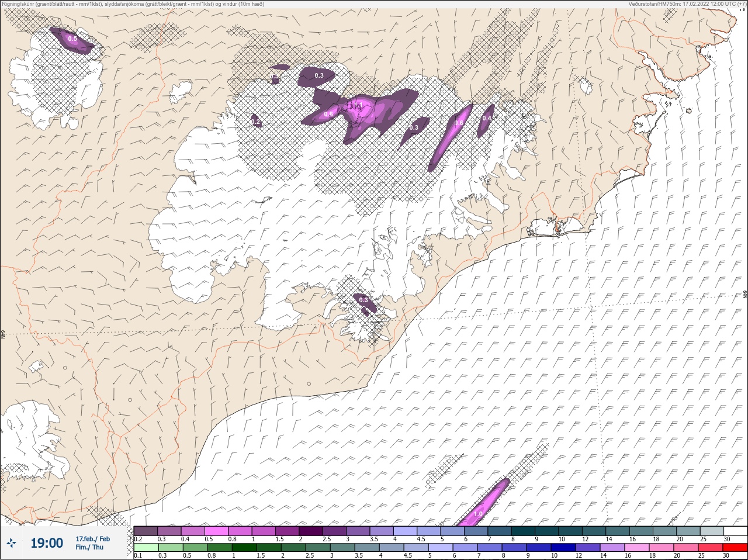Select the pale green 0.1 swatch, bottom legend row
The height and width of the screenshot is (560, 748).
[x=146, y=548]
